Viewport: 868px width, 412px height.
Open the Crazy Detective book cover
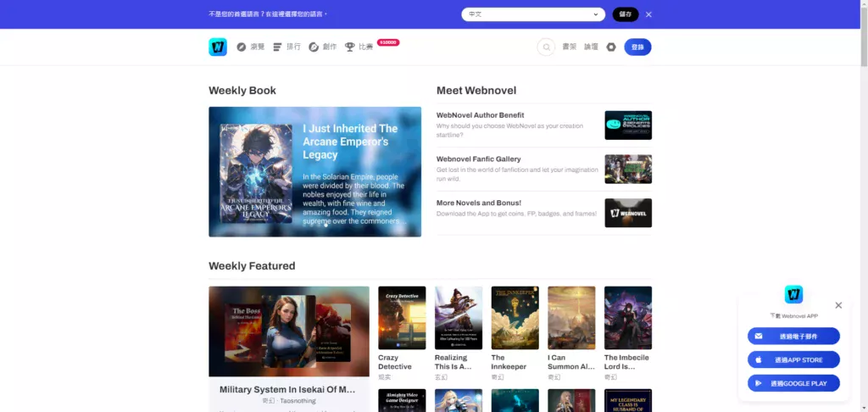coord(402,318)
